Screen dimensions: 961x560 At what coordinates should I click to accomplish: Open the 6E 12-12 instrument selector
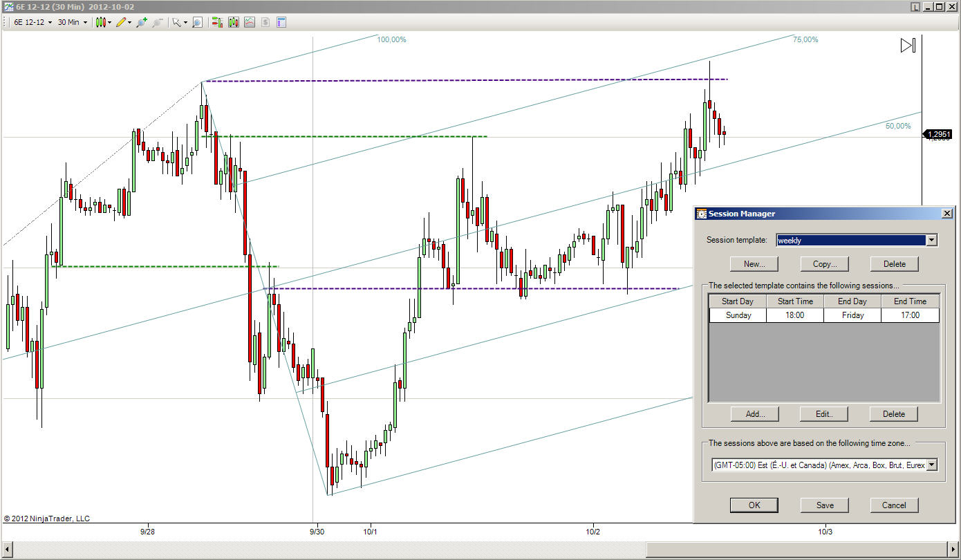point(33,22)
